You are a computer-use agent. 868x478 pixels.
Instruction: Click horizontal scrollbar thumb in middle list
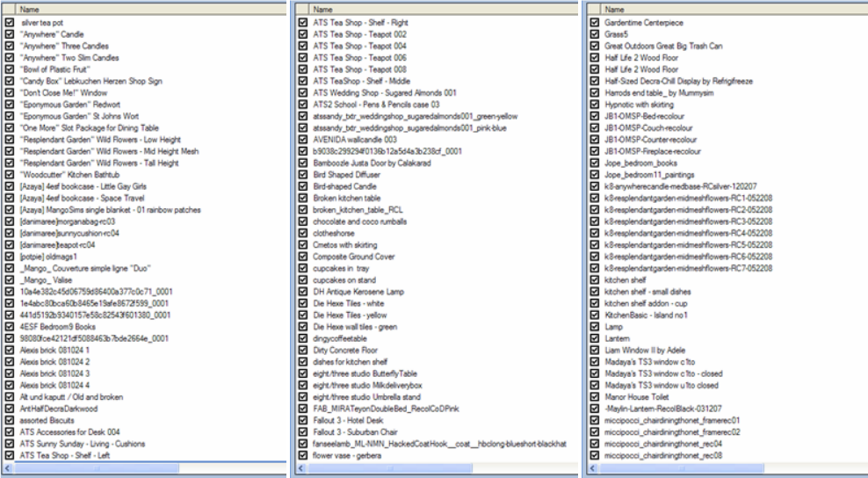(390, 468)
